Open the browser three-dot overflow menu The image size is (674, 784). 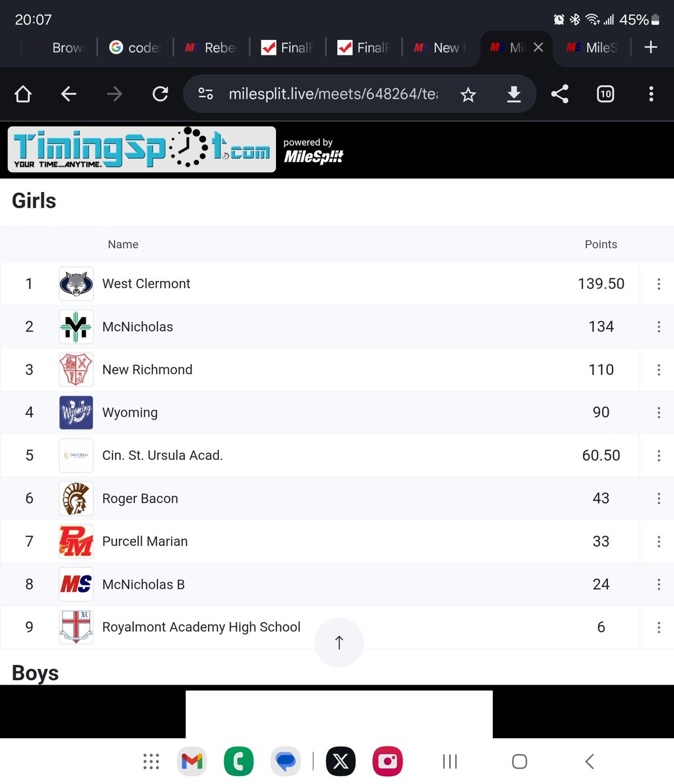click(x=651, y=95)
